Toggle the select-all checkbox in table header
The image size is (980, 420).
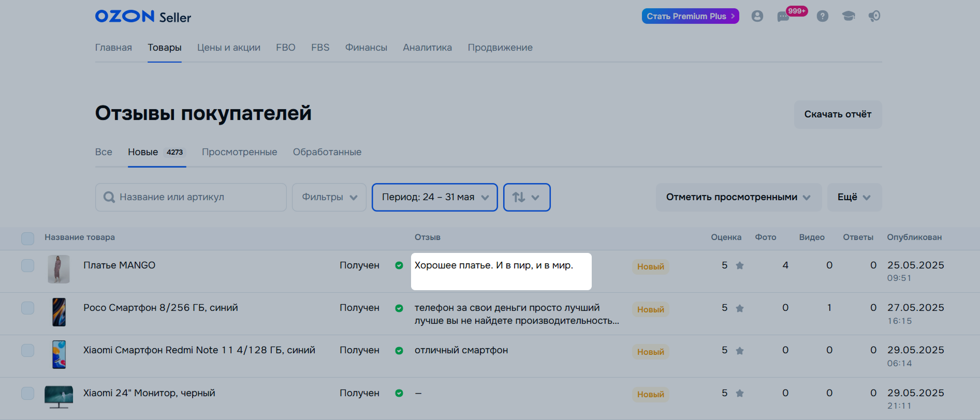(27, 238)
